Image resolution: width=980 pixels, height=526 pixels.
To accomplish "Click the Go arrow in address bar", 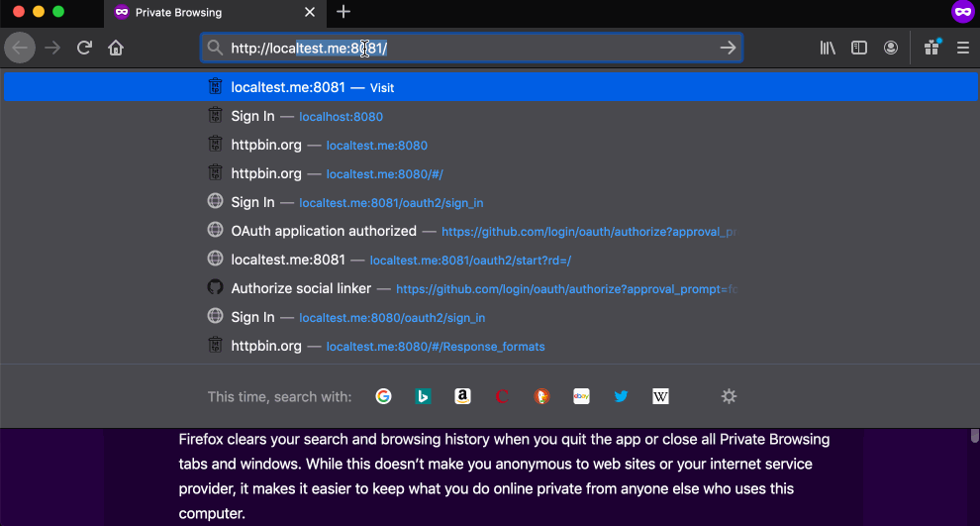I will point(728,48).
